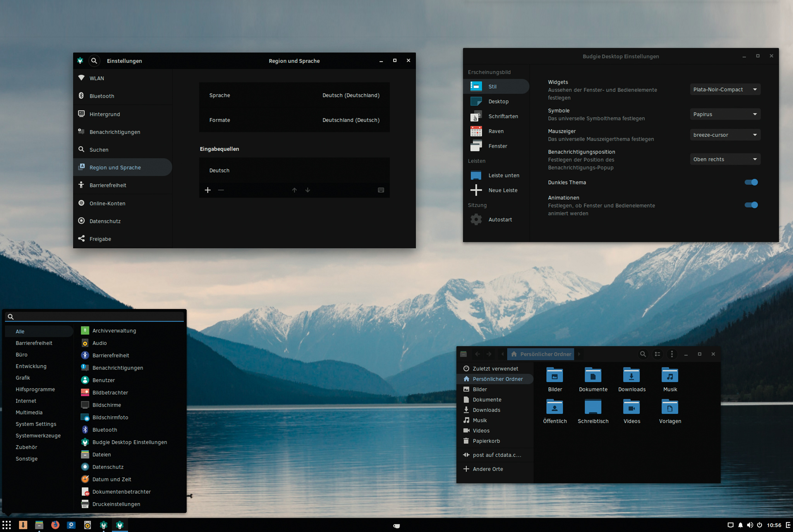The height and width of the screenshot is (532, 793).
Task: Open Benachrichtigungsposition Oben rechts dropdown
Action: click(x=725, y=159)
